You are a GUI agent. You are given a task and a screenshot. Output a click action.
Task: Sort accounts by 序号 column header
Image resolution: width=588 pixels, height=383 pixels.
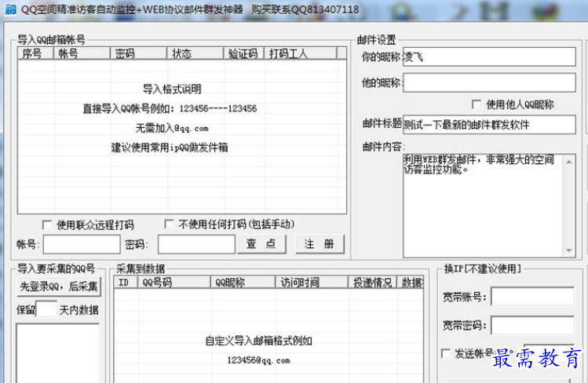pyautogui.click(x=35, y=53)
